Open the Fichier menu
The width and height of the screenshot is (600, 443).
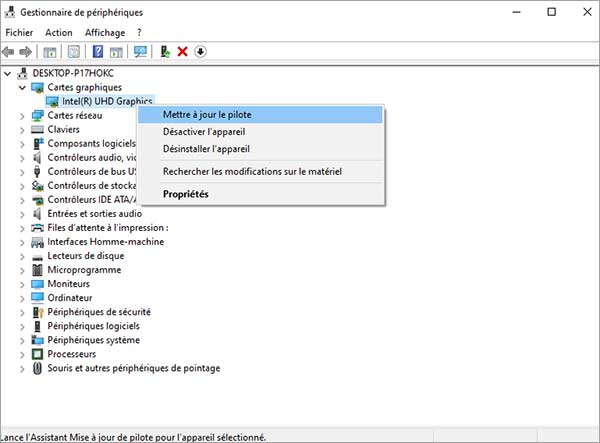click(x=19, y=32)
